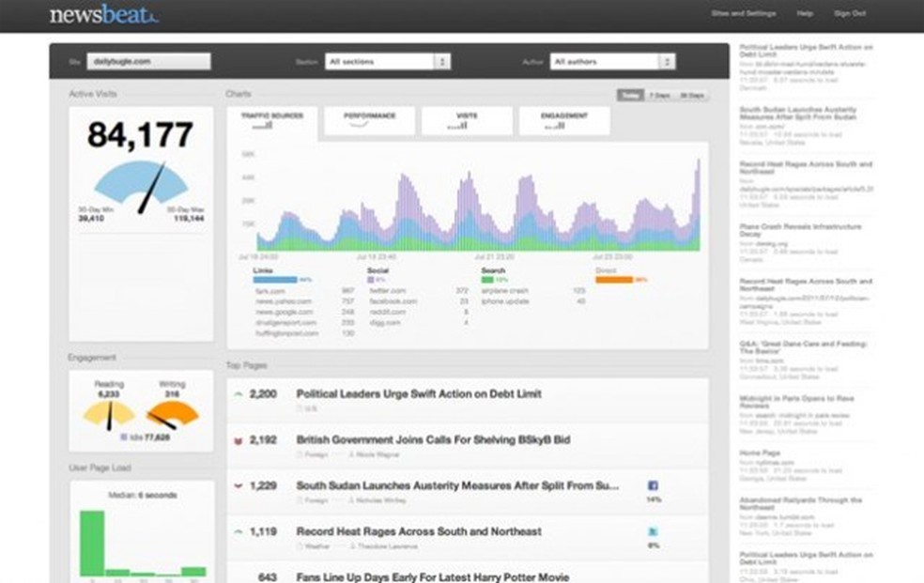Screen dimensions: 924x583
Task: Click the newsbeat logo
Action: pyautogui.click(x=103, y=14)
